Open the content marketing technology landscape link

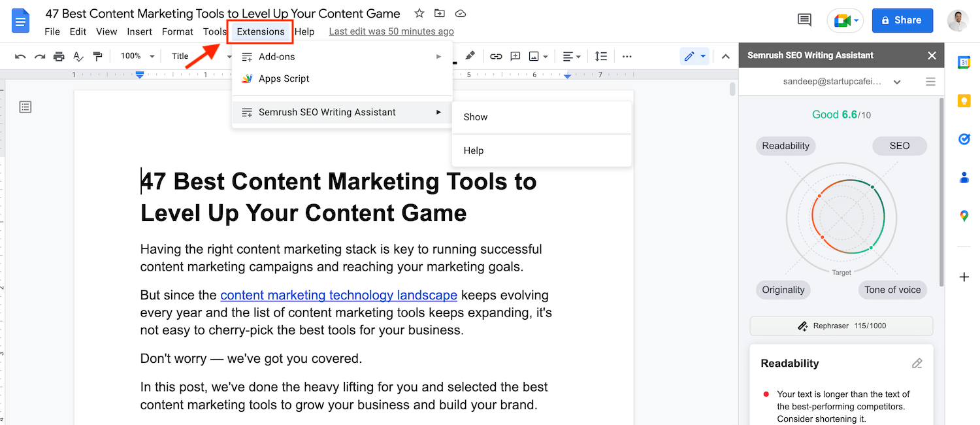click(x=338, y=295)
